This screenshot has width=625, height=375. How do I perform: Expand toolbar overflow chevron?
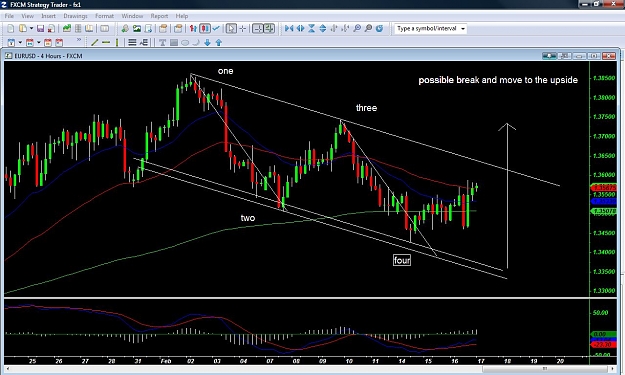tap(79, 40)
